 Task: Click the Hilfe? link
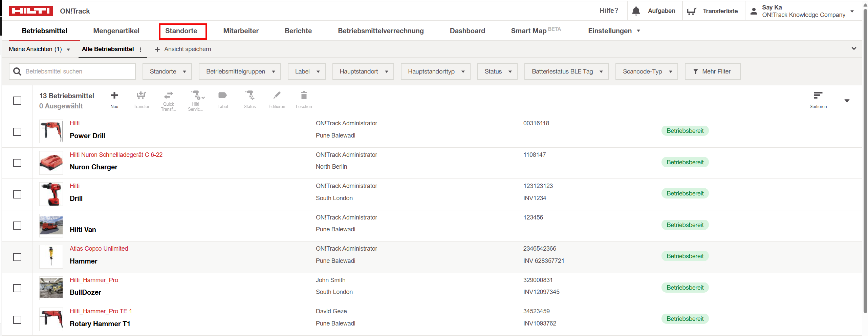[x=609, y=11]
